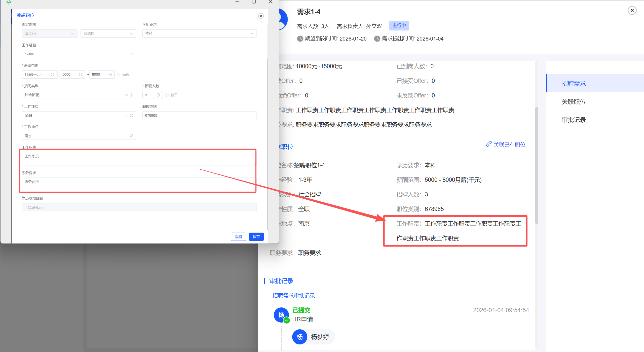The height and width of the screenshot is (352, 644).
Task: Click the link icon beside 关联已有职位
Action: [x=489, y=144]
